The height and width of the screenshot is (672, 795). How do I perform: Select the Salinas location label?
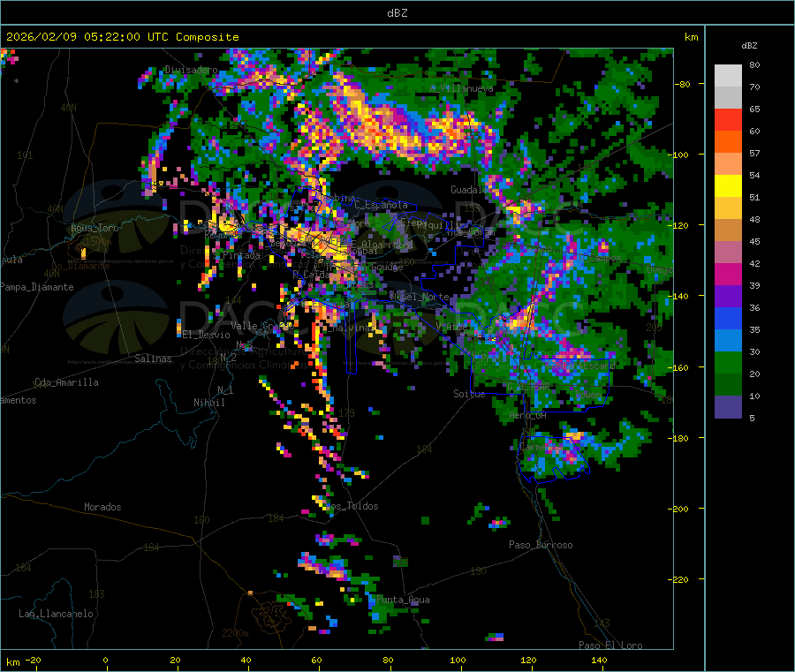click(153, 359)
